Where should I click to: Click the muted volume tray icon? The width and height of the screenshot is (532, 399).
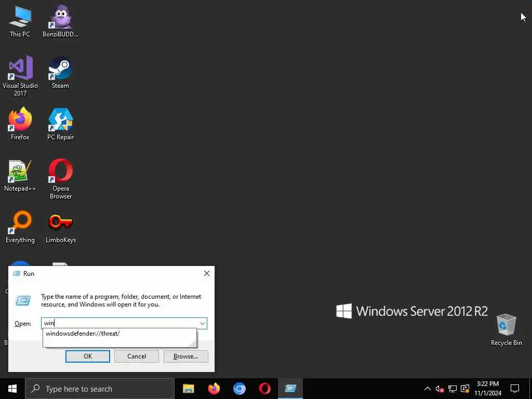click(440, 389)
